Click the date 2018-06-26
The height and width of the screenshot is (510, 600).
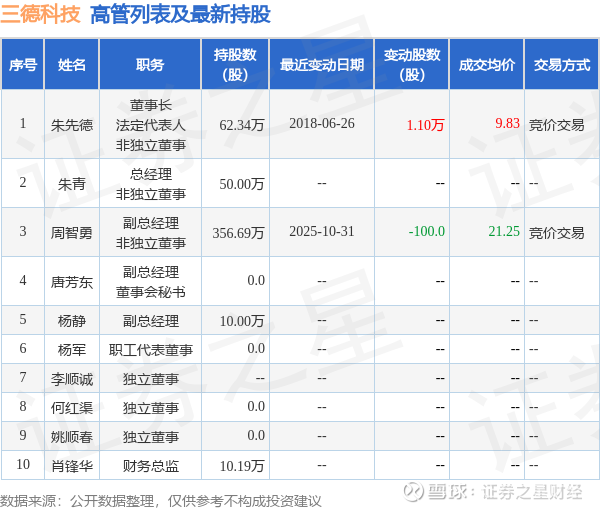[x=322, y=123]
